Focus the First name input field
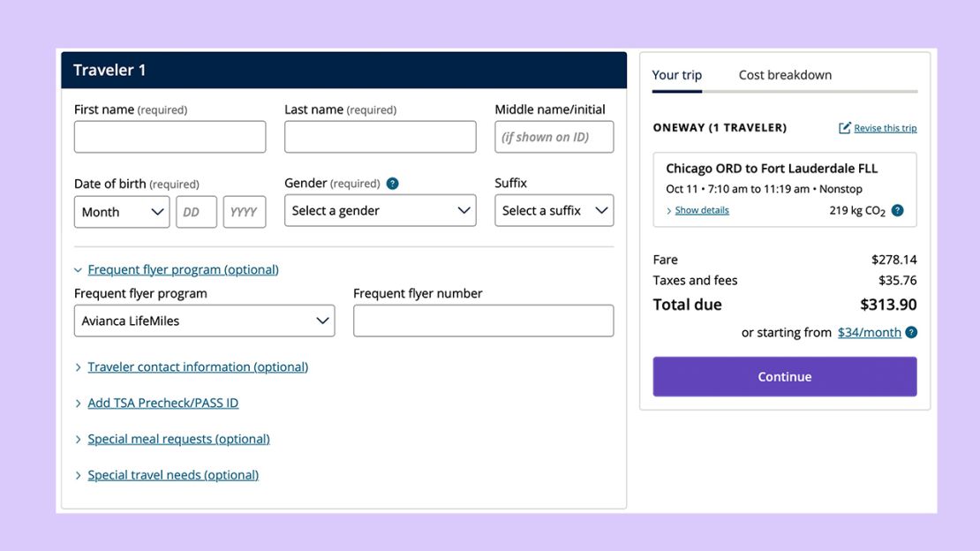The height and width of the screenshot is (551, 980). 170,137
